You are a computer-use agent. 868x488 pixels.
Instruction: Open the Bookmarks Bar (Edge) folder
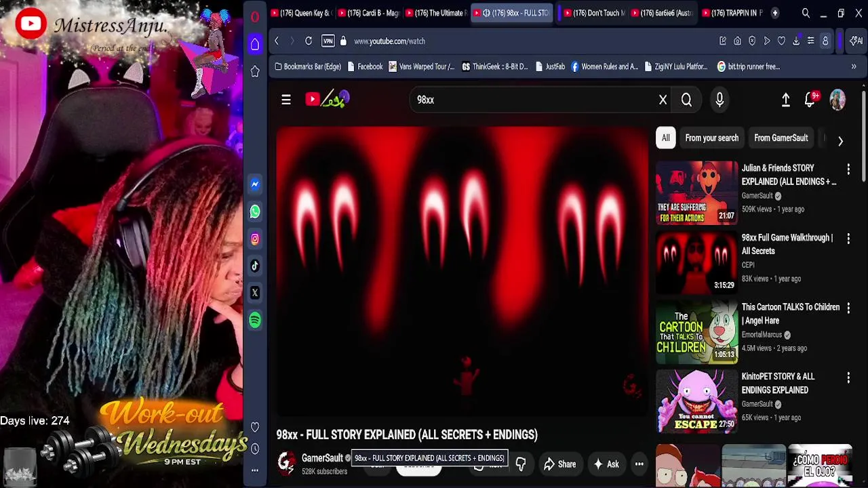pos(307,66)
